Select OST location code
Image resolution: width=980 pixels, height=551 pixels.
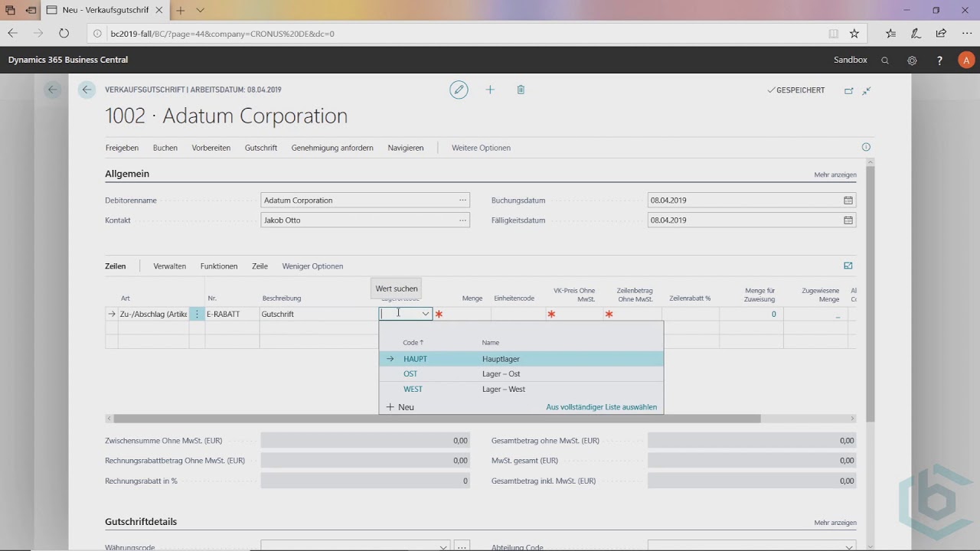coord(410,374)
